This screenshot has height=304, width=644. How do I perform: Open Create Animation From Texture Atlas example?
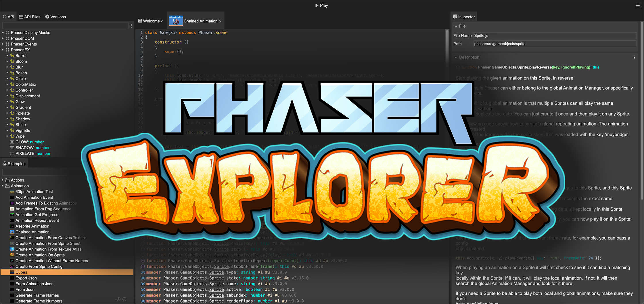(48, 249)
